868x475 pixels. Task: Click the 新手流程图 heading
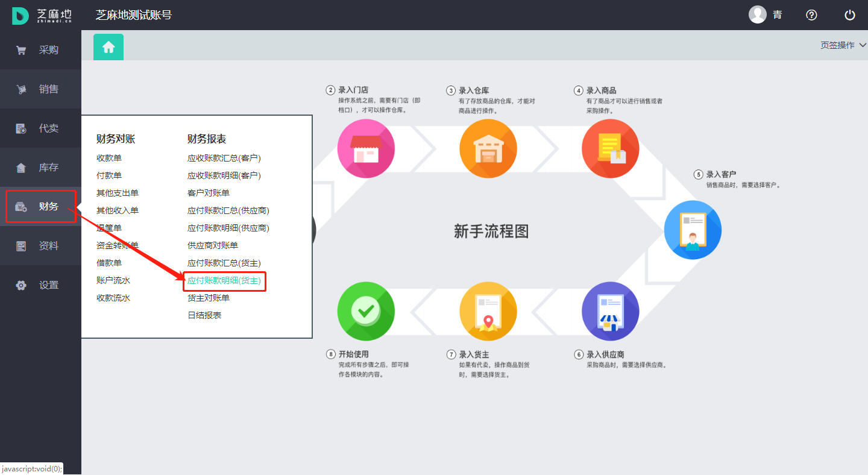pyautogui.click(x=491, y=231)
